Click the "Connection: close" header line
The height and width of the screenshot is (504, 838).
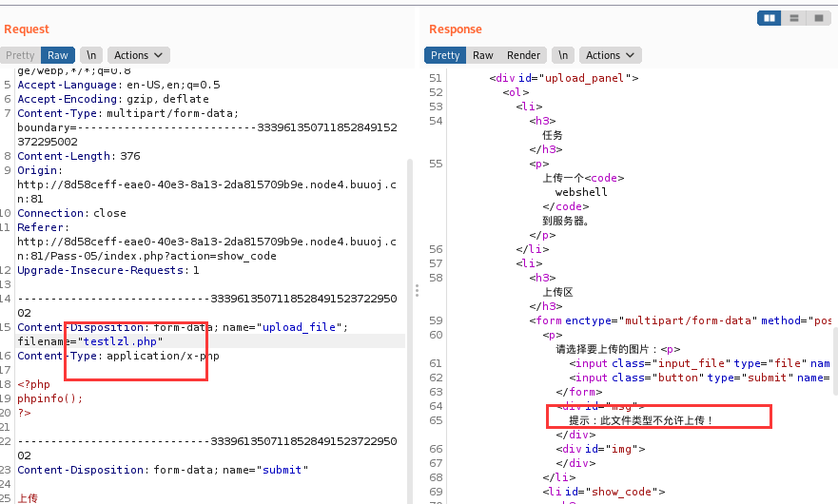[71, 213]
